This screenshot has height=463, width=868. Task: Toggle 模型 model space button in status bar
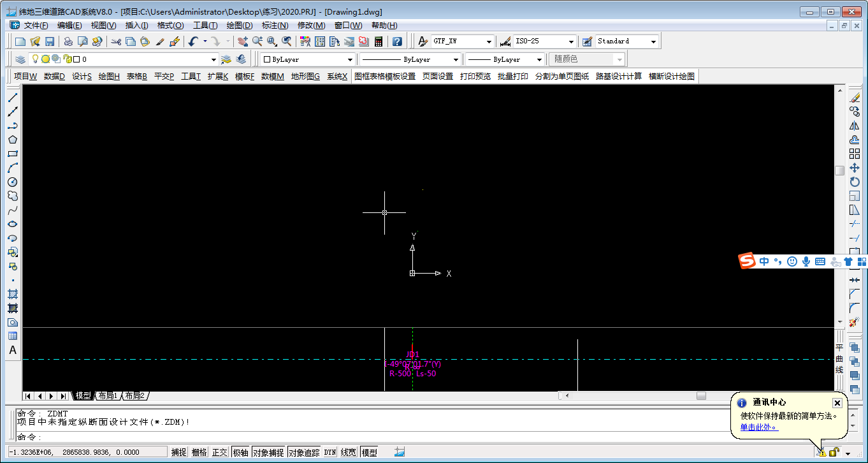point(370,452)
